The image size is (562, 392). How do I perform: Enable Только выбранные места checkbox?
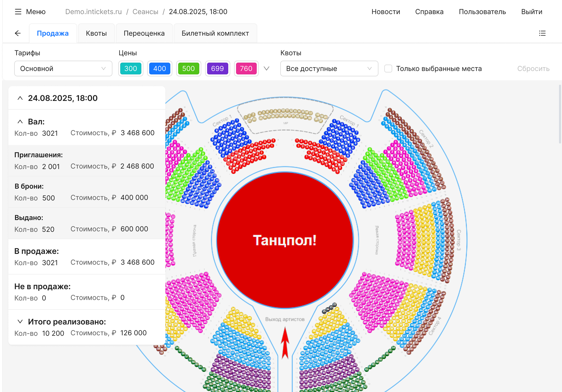(388, 68)
